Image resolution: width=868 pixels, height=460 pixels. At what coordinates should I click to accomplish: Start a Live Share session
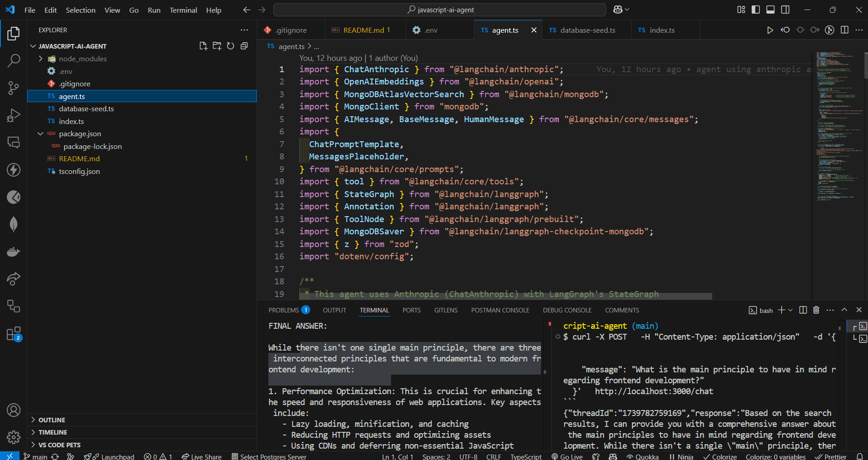pyautogui.click(x=201, y=456)
